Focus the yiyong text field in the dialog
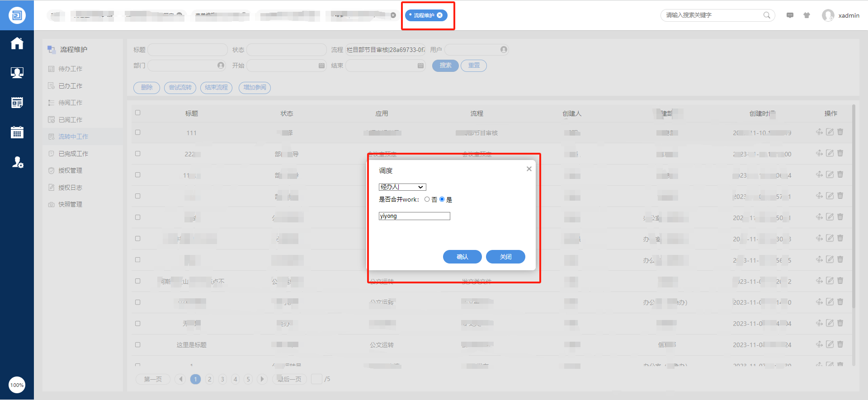 (x=415, y=216)
